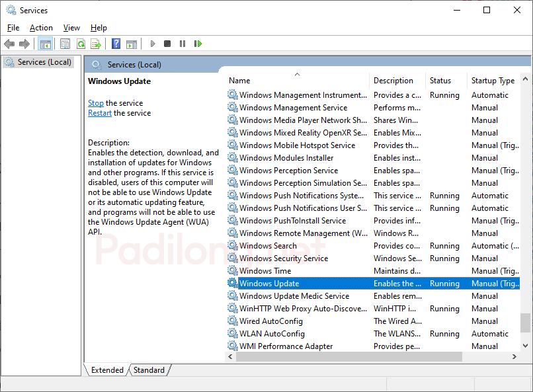This screenshot has width=533, height=392.
Task: Toggle the Show/Hide Console Tree icon
Action: 45,44
